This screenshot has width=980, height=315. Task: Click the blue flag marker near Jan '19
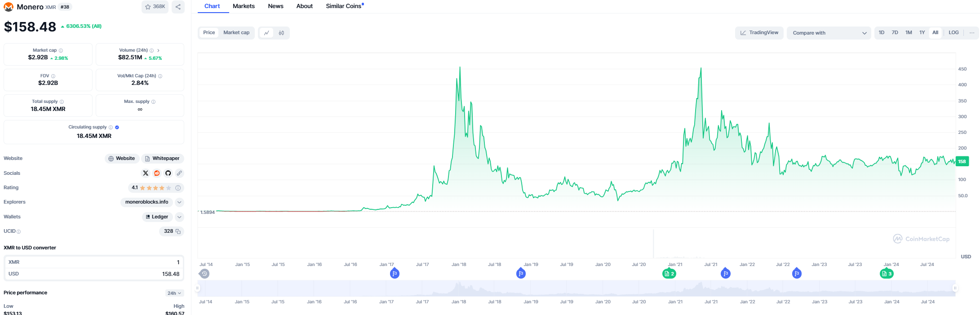coord(521,273)
